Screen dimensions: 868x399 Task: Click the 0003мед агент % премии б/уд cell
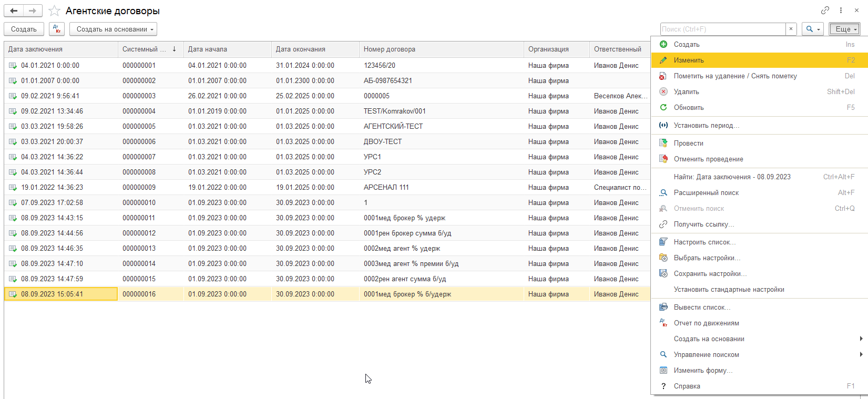tap(442, 263)
